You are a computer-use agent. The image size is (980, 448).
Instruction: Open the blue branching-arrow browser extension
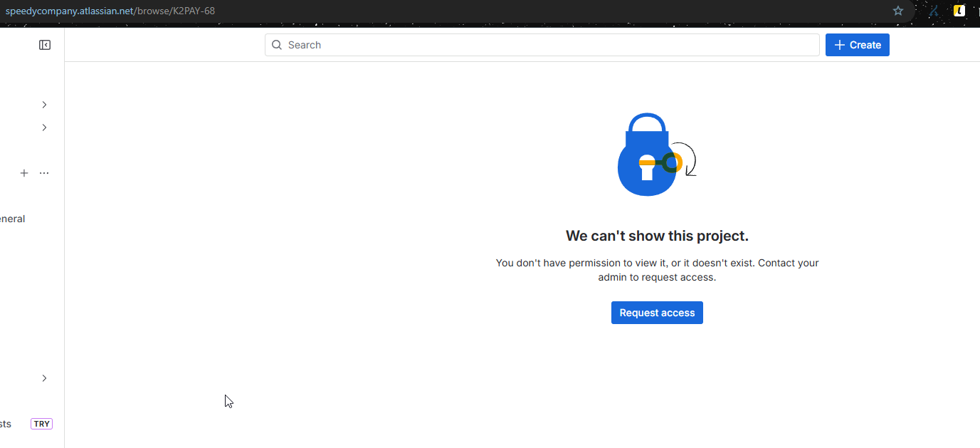pyautogui.click(x=934, y=11)
